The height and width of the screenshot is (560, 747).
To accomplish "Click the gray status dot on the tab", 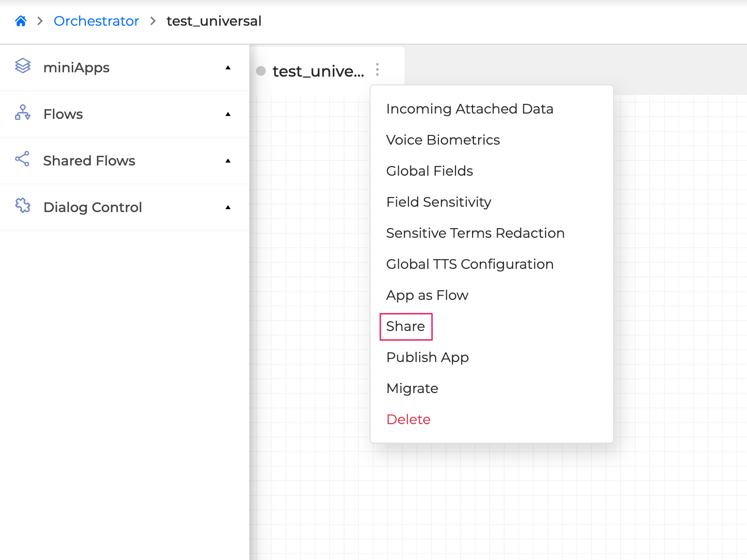I will click(261, 71).
